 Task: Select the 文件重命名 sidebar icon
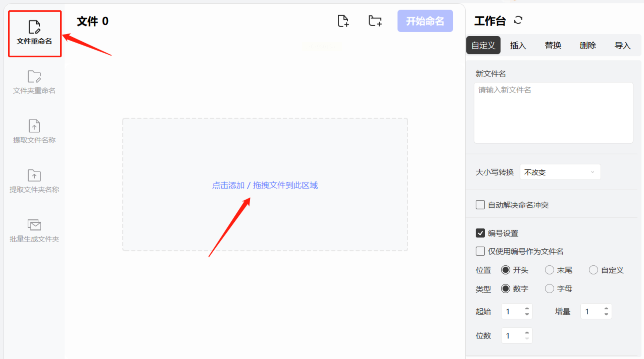(x=34, y=33)
